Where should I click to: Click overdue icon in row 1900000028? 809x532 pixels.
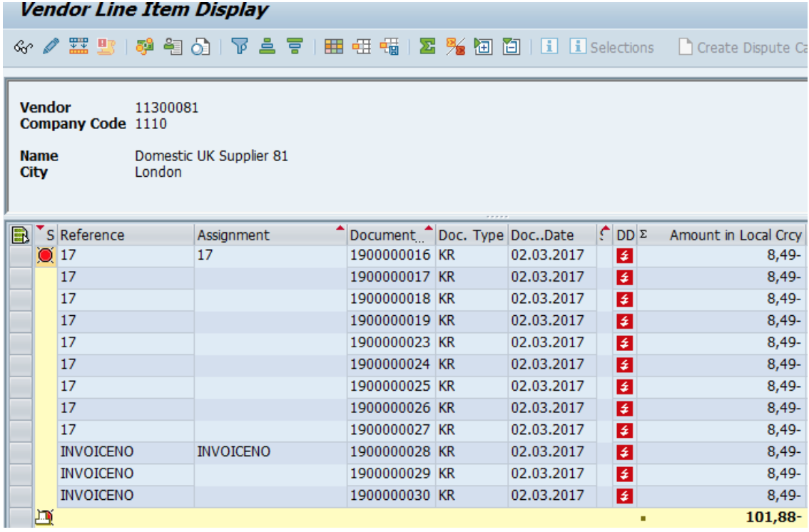point(624,452)
